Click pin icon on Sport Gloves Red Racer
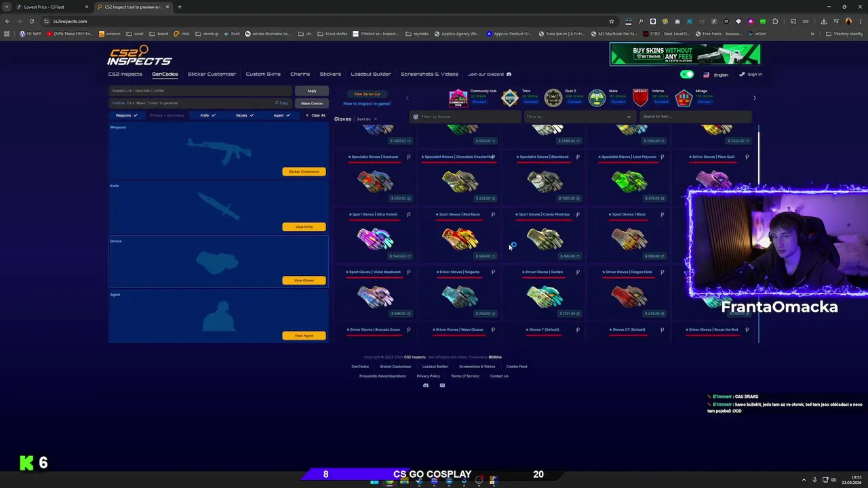 coord(493,214)
